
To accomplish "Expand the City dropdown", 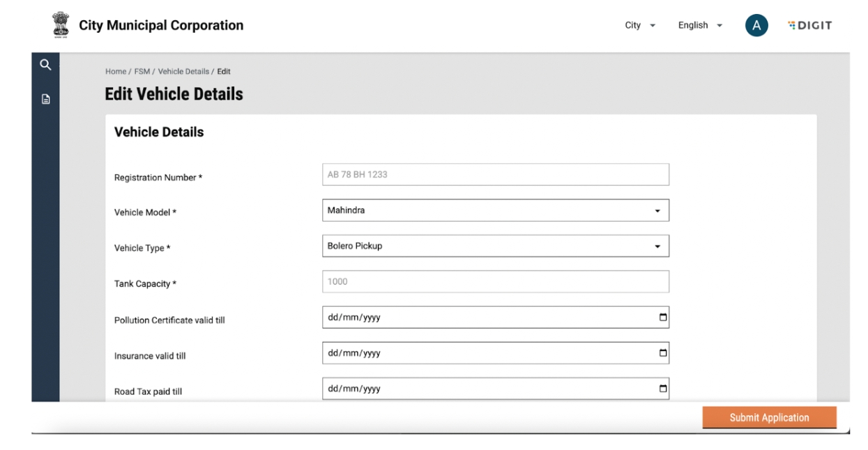I will point(640,26).
